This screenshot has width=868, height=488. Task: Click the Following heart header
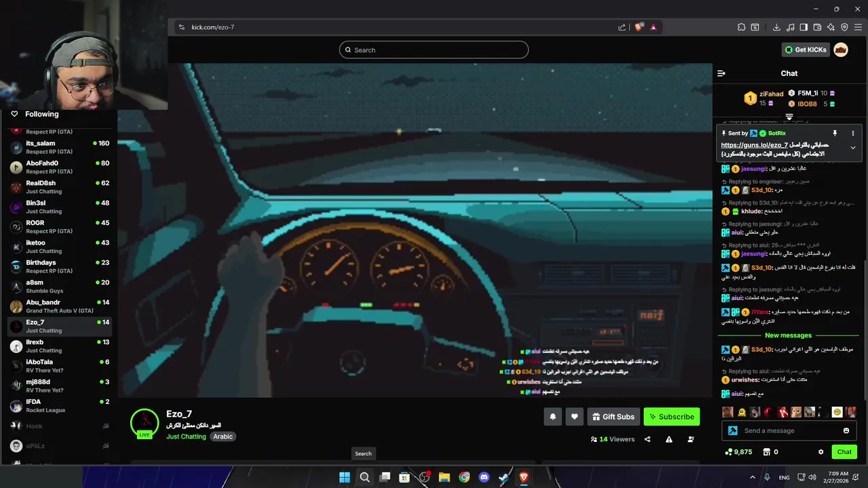(x=35, y=114)
